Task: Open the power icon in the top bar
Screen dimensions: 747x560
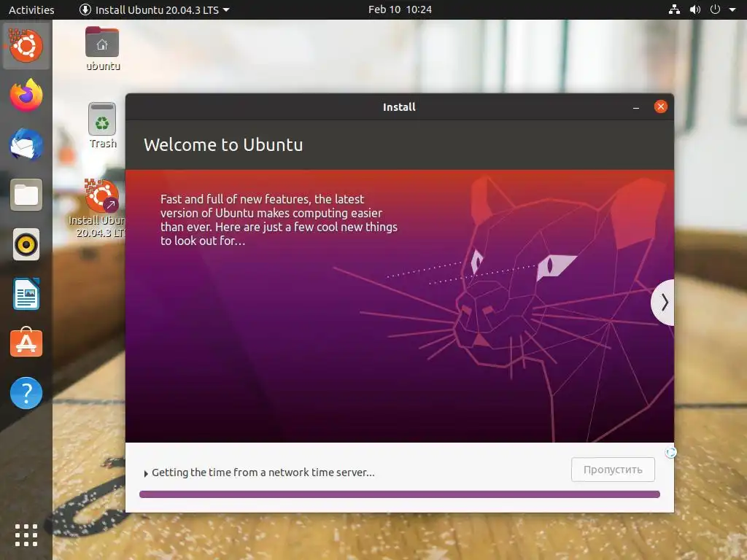Action: point(715,9)
